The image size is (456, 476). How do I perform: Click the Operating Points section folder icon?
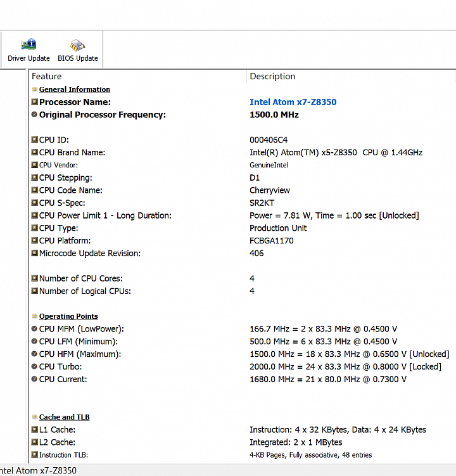click(35, 316)
